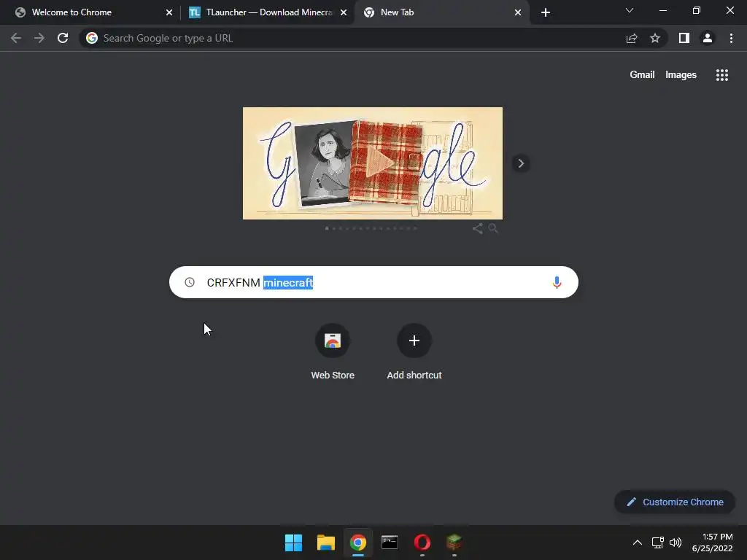Open the profile avatar menu
747x560 pixels.
click(708, 38)
